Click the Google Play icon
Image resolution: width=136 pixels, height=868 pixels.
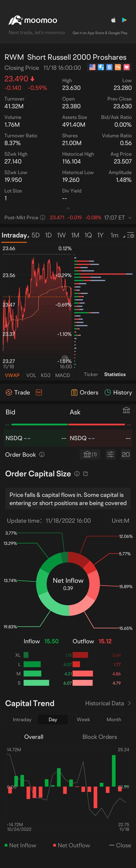point(124,20)
